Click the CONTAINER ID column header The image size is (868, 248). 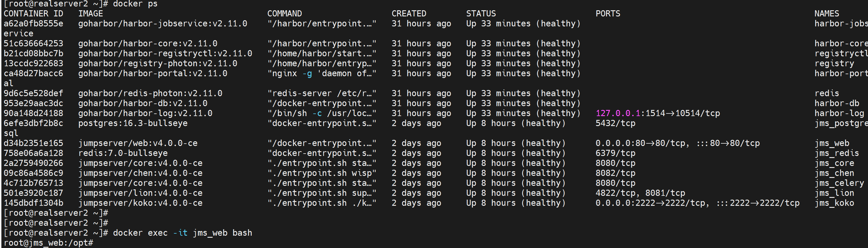33,14
